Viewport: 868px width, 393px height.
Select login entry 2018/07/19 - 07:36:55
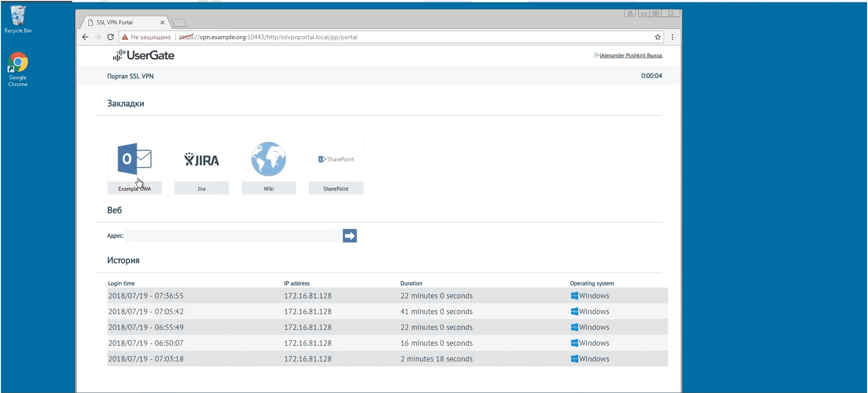point(388,296)
